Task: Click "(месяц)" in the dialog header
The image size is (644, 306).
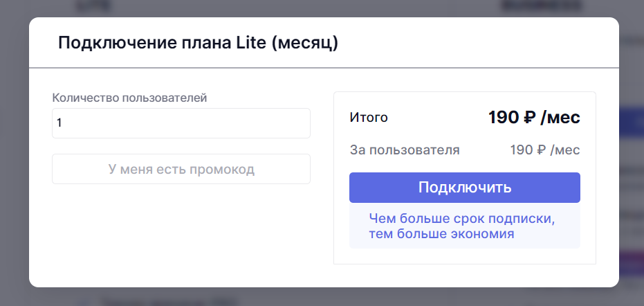Action: coord(305,43)
